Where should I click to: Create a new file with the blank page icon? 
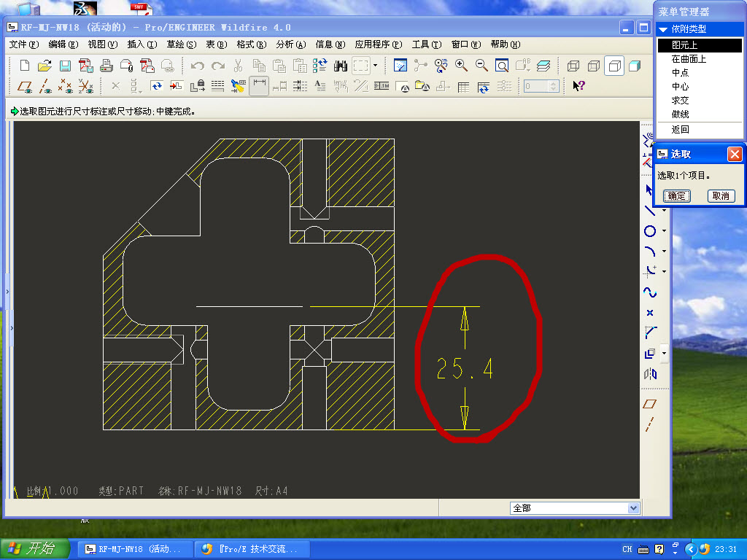click(24, 66)
